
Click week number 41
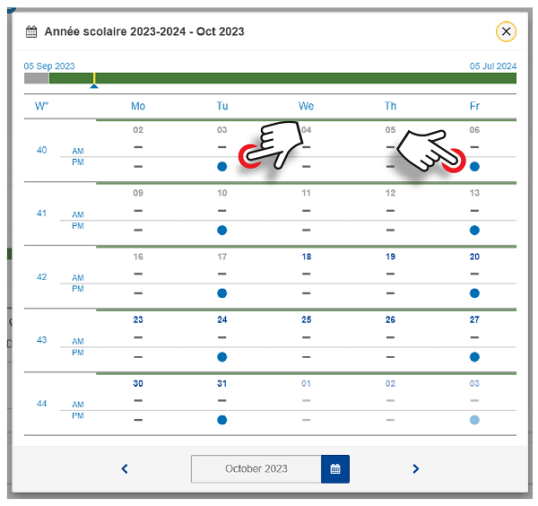[x=42, y=213]
